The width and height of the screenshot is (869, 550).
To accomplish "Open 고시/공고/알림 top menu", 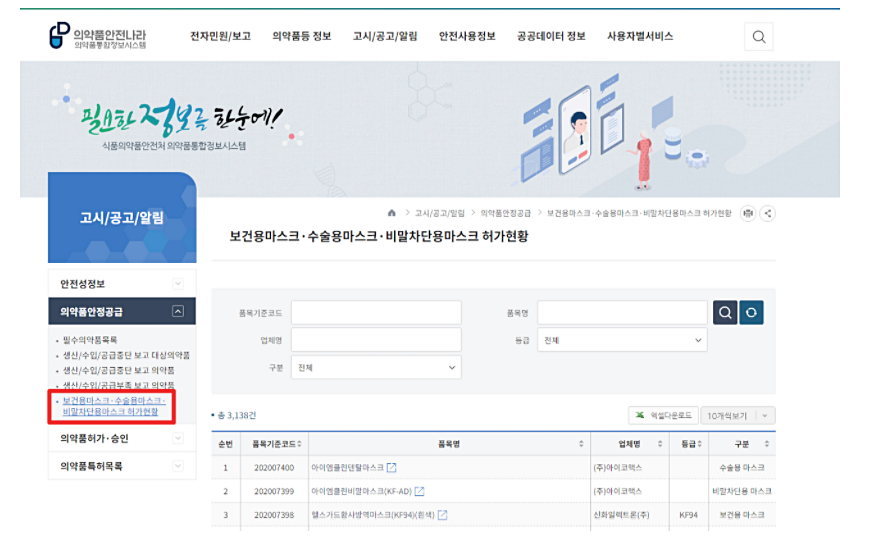I will [x=385, y=37].
